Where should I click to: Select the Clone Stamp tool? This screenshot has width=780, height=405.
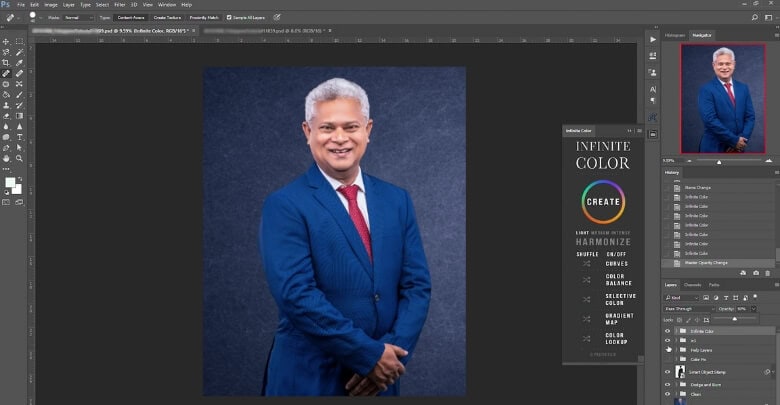click(6, 105)
